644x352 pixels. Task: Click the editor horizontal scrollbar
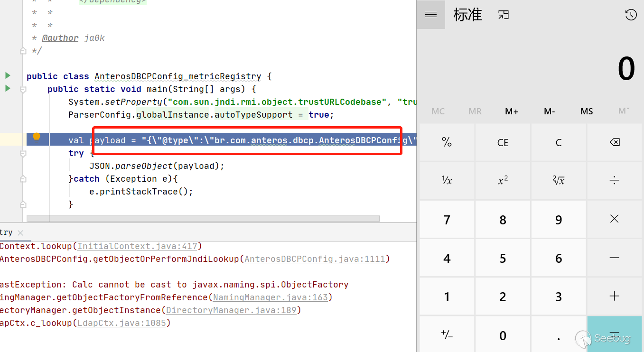[x=203, y=219]
